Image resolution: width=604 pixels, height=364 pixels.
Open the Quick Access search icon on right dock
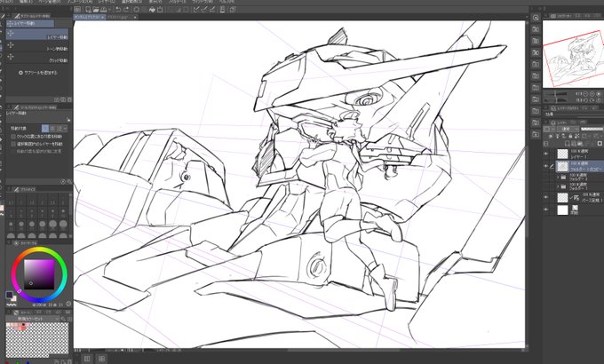click(x=536, y=18)
